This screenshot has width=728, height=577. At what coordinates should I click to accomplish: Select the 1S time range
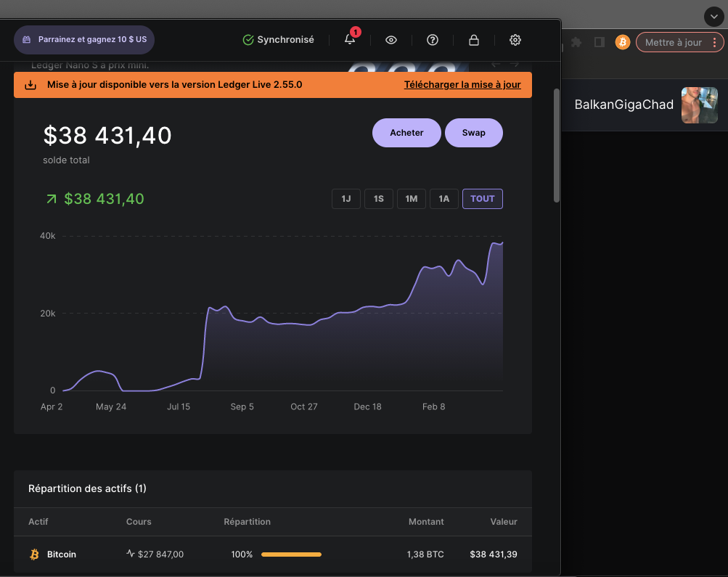coord(379,199)
